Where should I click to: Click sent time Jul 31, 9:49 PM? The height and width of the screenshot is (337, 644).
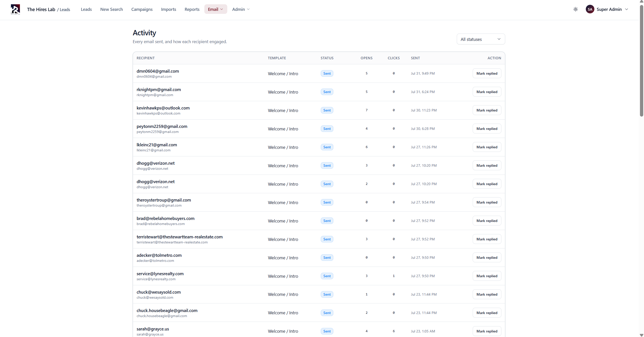pos(423,73)
